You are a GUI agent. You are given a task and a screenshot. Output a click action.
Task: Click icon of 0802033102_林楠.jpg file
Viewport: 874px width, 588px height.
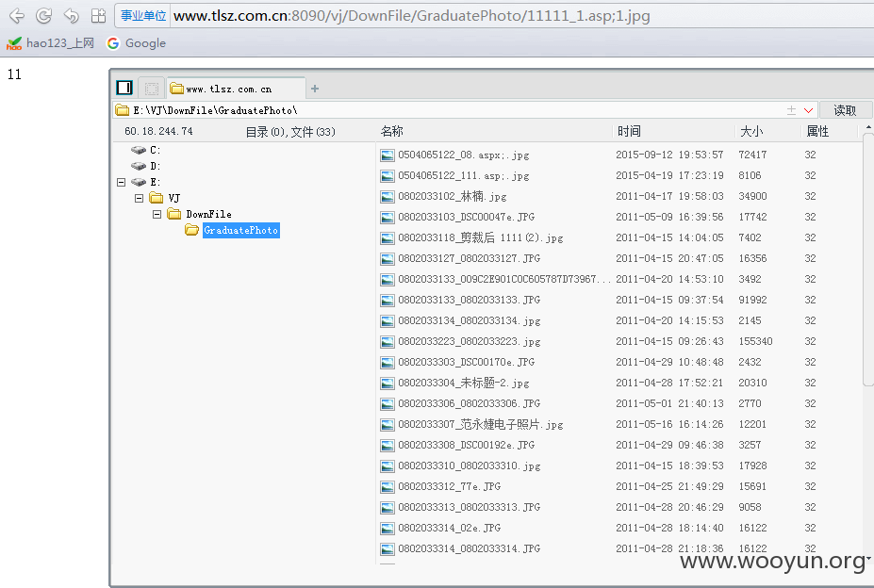[388, 197]
